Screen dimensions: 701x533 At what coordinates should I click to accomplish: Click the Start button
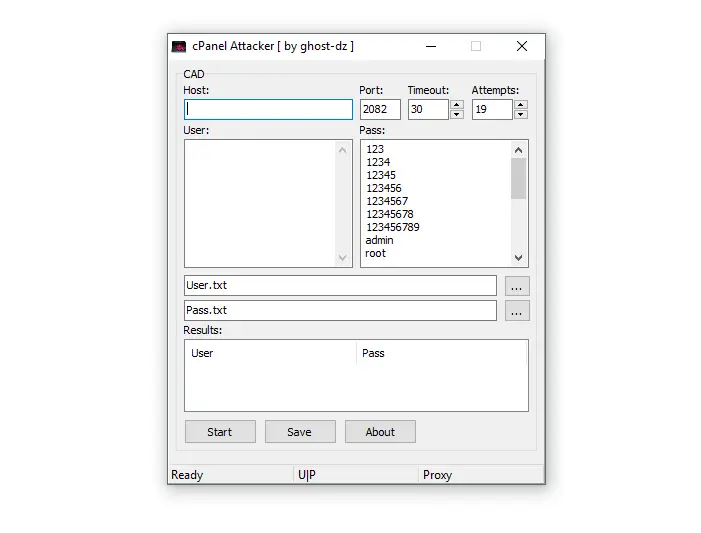pos(220,432)
